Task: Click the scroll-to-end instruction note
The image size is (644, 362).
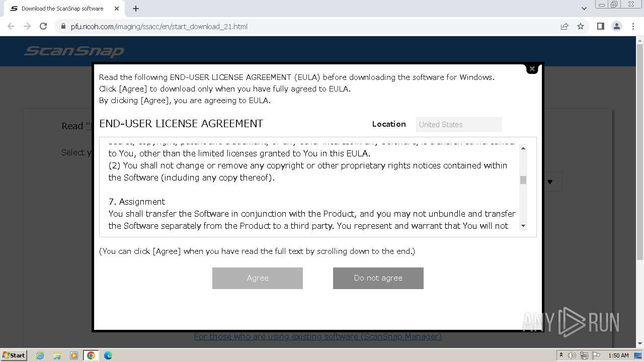Action: tap(257, 251)
